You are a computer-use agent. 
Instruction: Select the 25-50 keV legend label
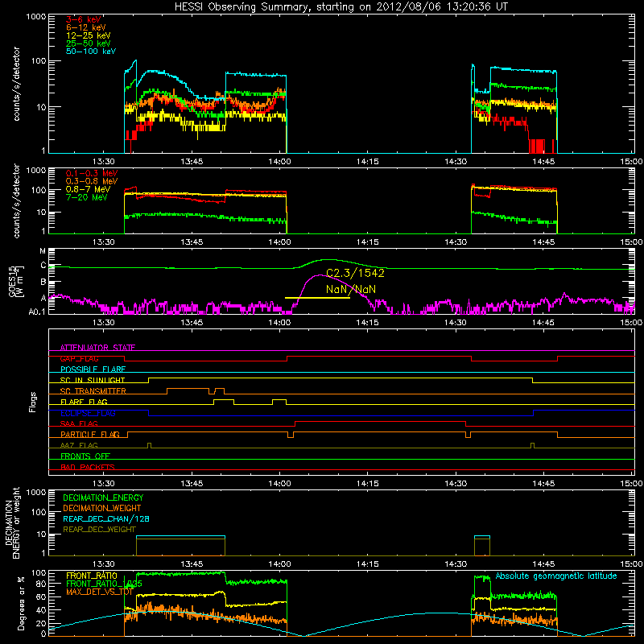(x=88, y=43)
